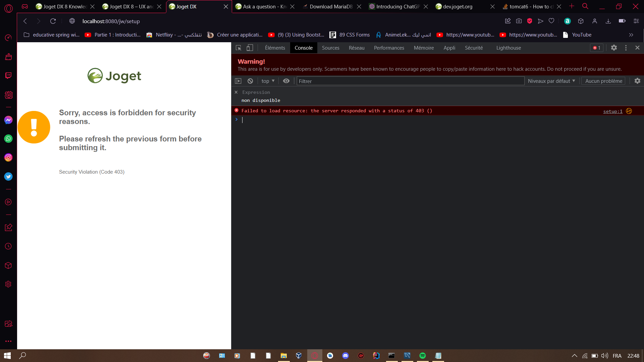Open the setup:1 source link
Viewport: 644px width, 362px height.
point(612,111)
